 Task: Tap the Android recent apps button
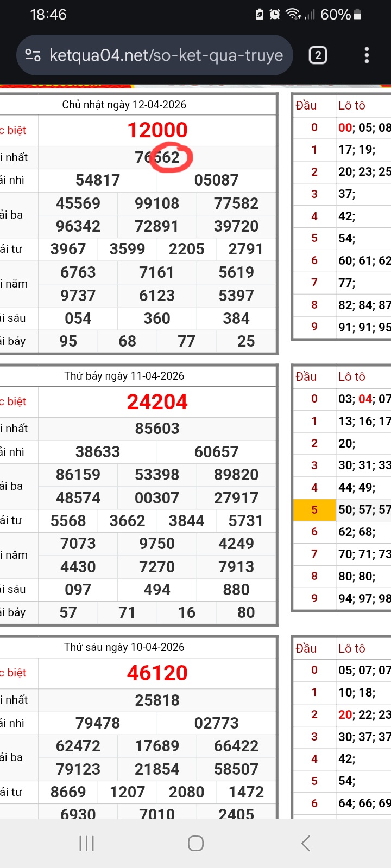(87, 843)
